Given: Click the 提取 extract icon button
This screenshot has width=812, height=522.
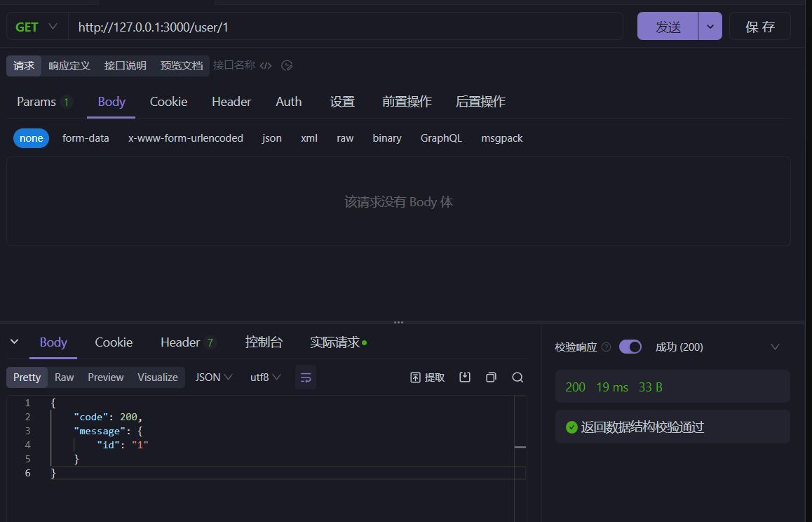Looking at the screenshot, I should pyautogui.click(x=427, y=377).
